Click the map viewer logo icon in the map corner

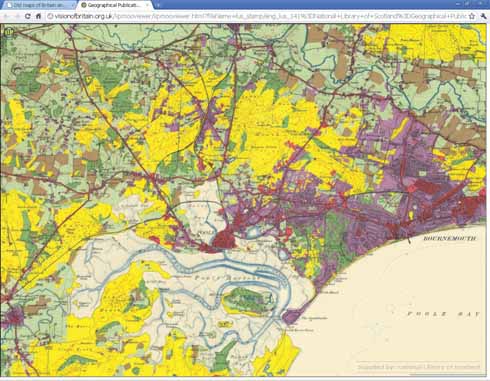click(9, 32)
